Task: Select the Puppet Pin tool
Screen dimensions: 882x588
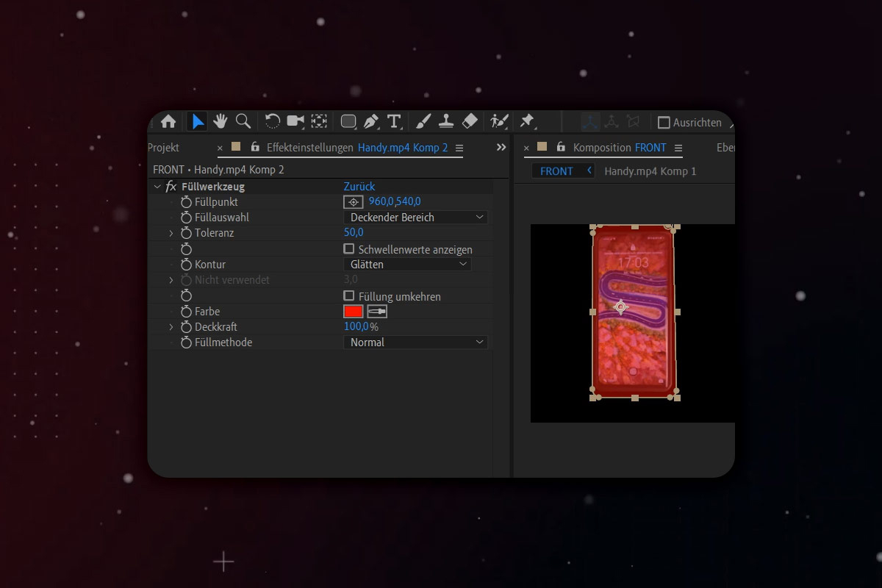Action: pos(527,121)
